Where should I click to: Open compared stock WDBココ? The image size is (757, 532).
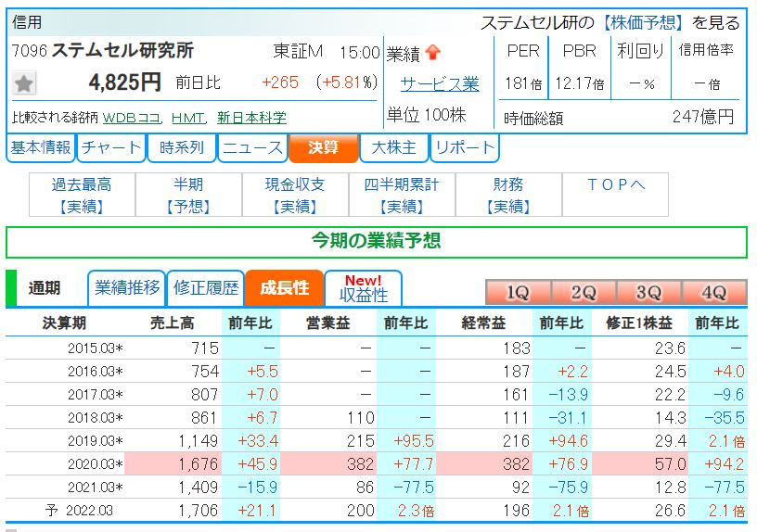132,118
